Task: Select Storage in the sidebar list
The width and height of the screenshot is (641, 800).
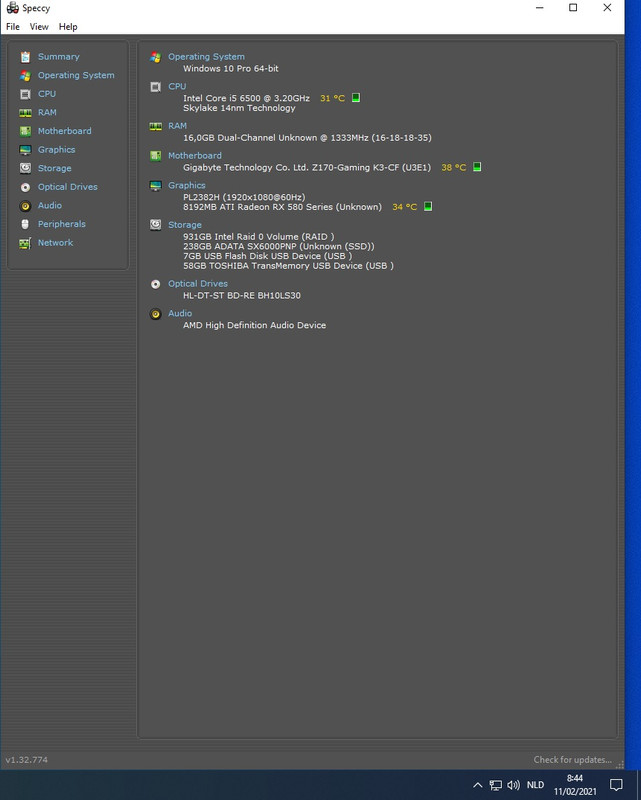Action: (x=55, y=168)
